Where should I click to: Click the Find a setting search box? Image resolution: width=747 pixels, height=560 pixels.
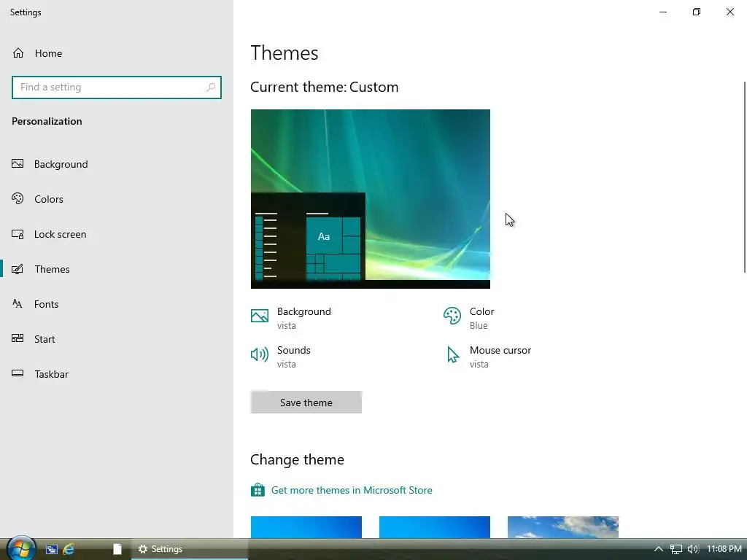tap(117, 87)
